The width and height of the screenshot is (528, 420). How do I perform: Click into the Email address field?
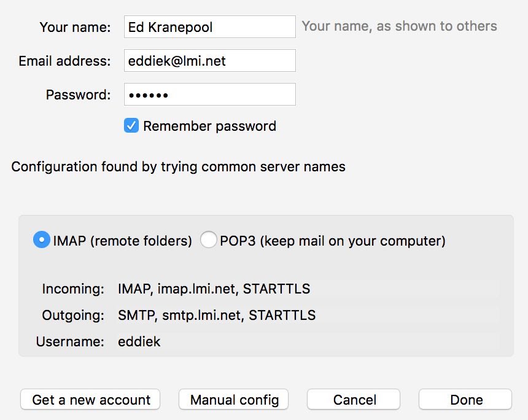pos(210,61)
